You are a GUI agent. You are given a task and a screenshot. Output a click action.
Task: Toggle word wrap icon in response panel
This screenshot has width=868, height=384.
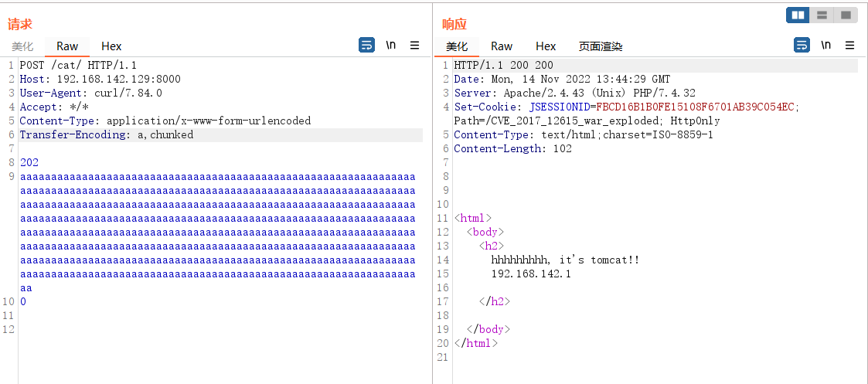[802, 46]
